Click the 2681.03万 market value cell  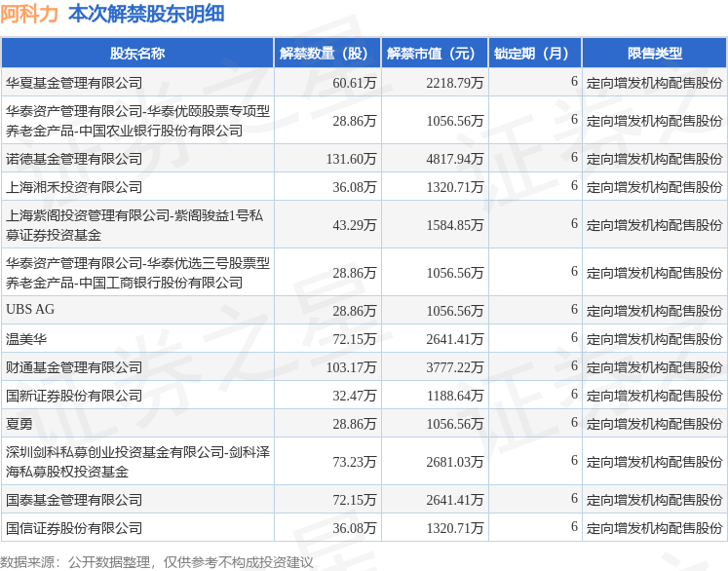pos(455,462)
